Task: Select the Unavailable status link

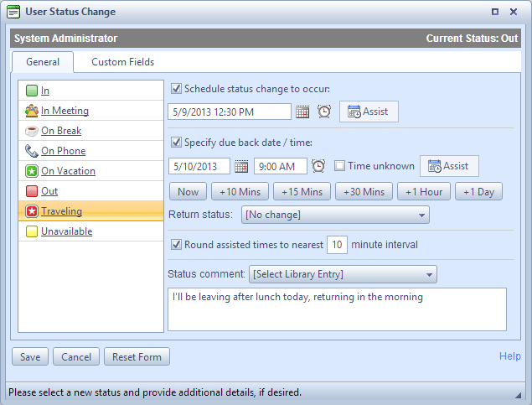Action: 66,231
